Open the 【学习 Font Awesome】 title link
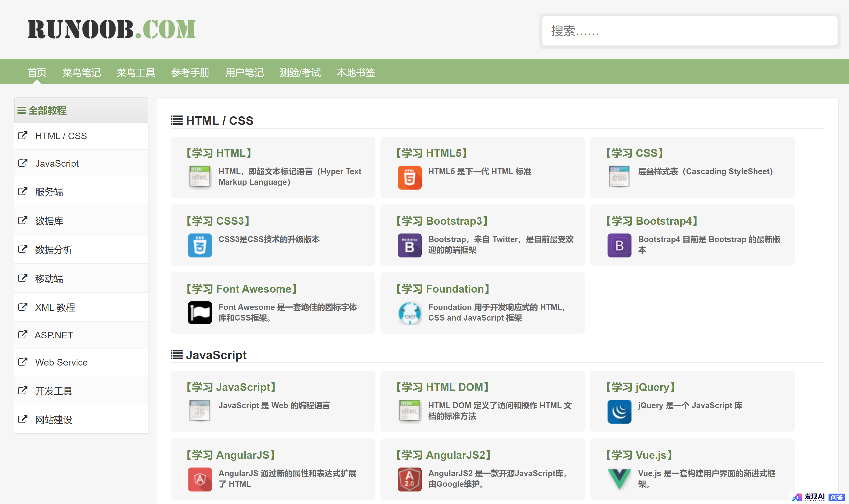Screen dimensions: 849x504 point(241,289)
